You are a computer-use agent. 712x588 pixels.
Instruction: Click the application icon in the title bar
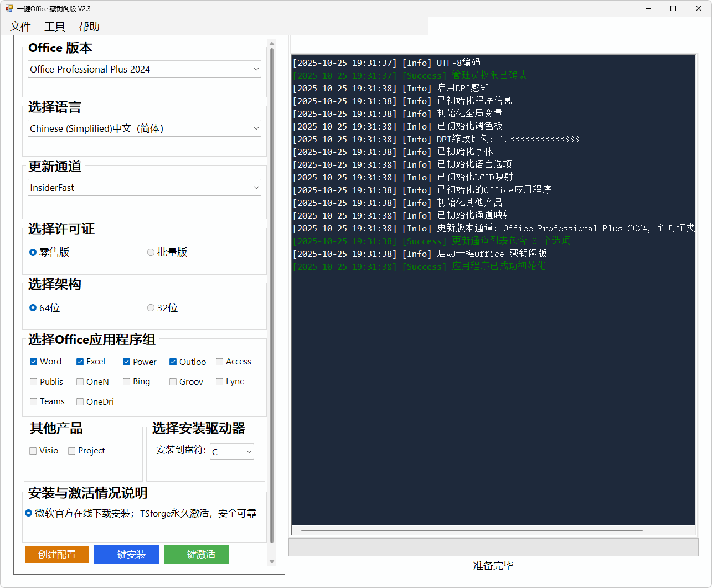[x=8, y=8]
